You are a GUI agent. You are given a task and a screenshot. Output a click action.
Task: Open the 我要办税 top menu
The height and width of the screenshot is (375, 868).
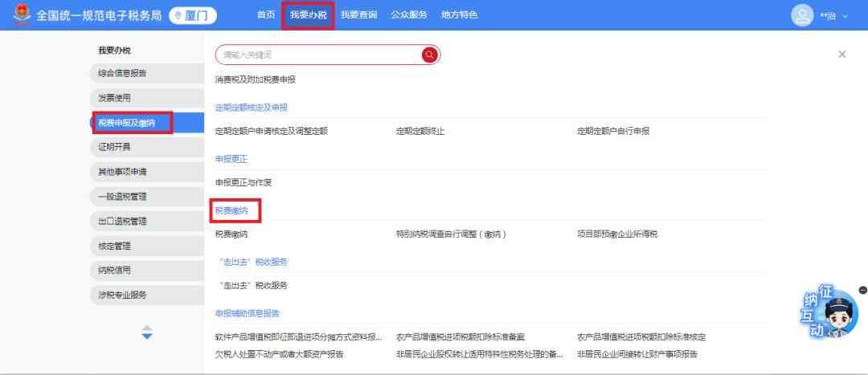click(308, 15)
